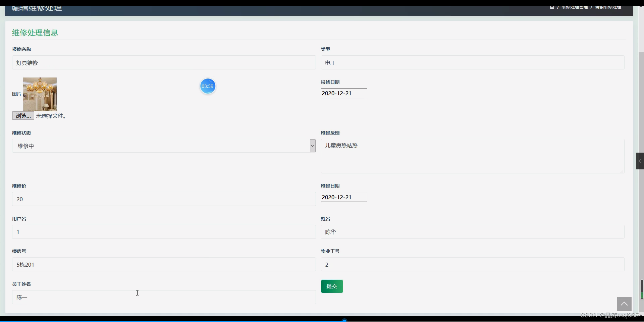Click the back-to-top arrow button
The image size is (644, 322).
(624, 304)
